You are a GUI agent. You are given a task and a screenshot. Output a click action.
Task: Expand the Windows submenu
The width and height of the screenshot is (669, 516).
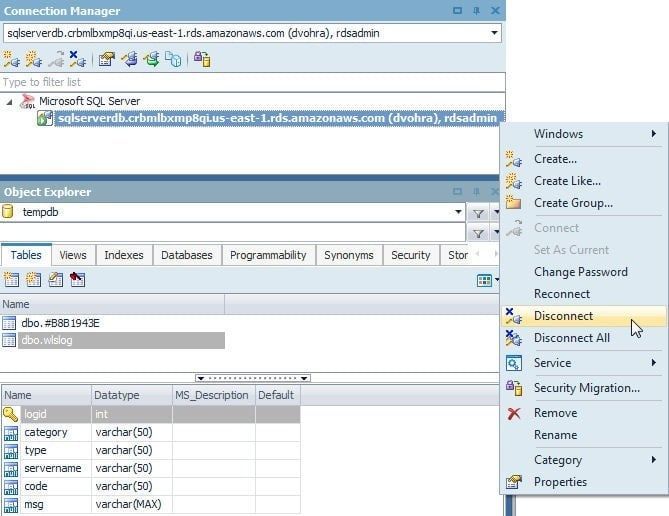(x=654, y=134)
